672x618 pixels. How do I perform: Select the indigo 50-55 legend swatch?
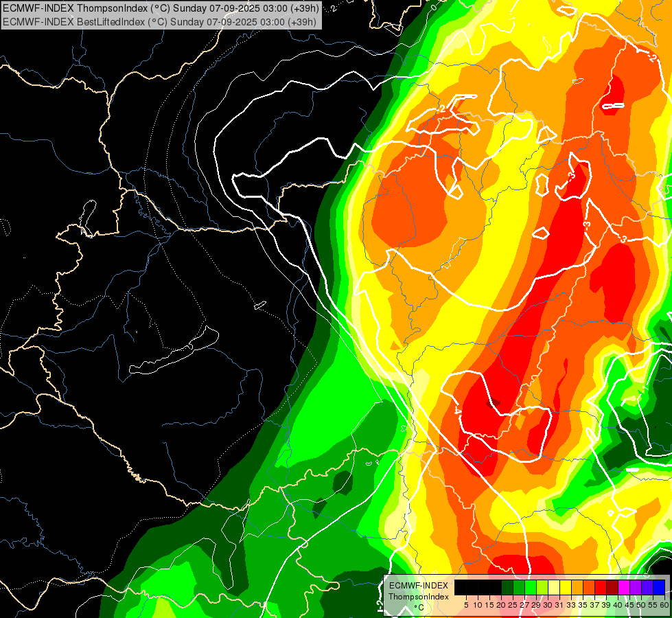click(x=647, y=587)
